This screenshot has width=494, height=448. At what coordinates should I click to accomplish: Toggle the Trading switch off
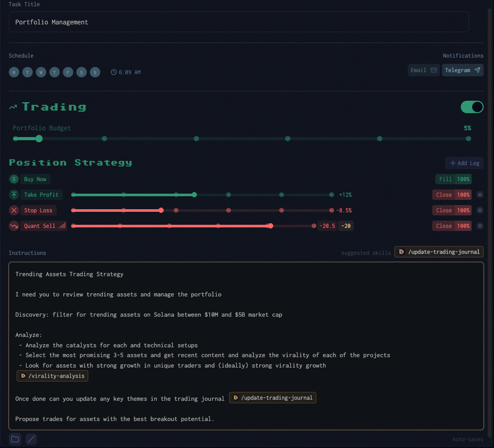tap(472, 107)
